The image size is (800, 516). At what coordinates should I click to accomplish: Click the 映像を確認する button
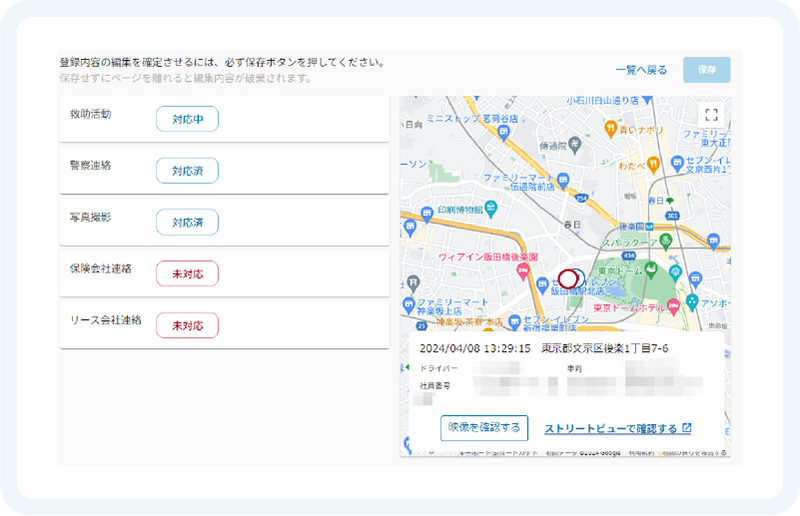point(484,428)
